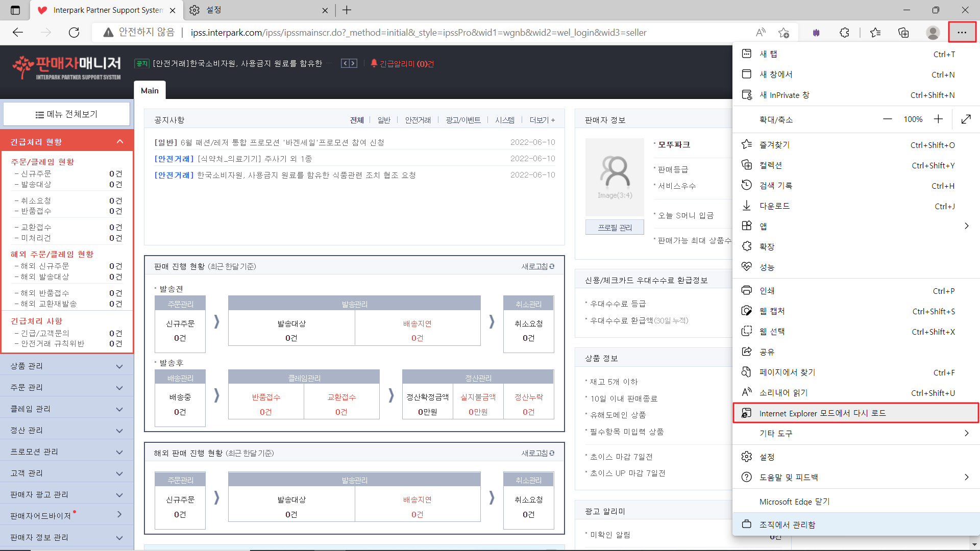Click 새로고침 in 판매 진행 현황
This screenshot has width=980, height=551.
[537, 266]
